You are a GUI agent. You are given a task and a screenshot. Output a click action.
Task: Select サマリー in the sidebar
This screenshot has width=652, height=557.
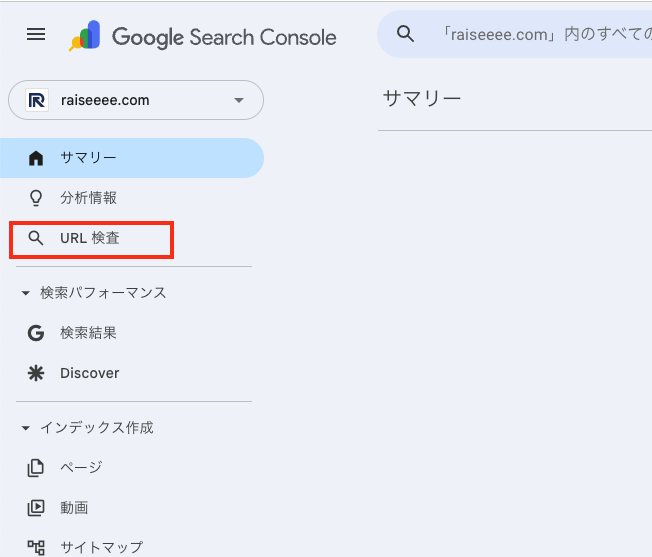pos(88,158)
